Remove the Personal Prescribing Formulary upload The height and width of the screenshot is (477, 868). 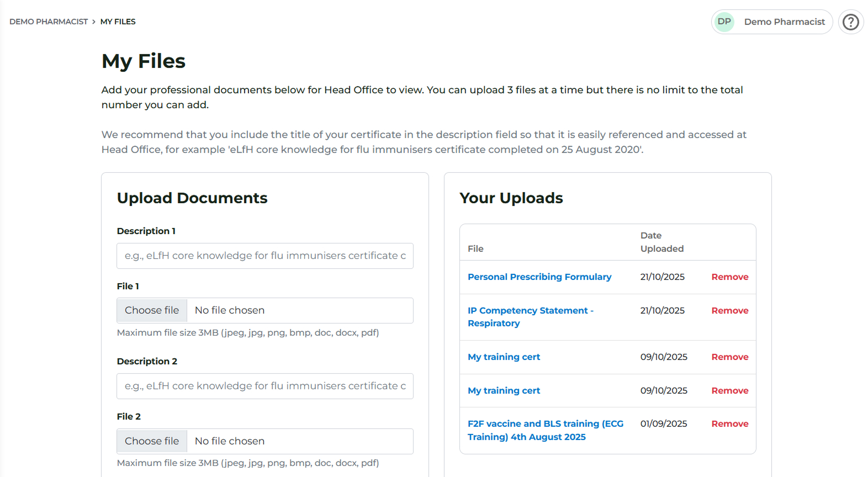pyautogui.click(x=729, y=277)
